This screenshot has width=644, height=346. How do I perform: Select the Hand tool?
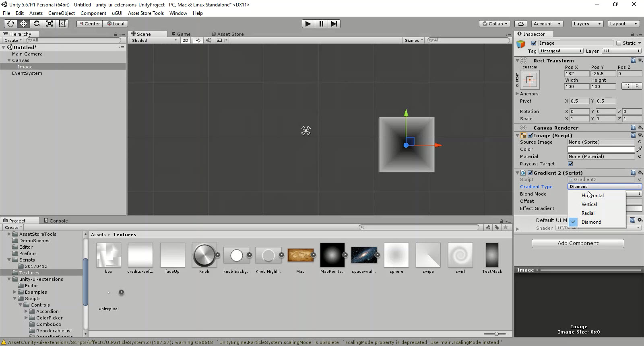(x=10, y=24)
